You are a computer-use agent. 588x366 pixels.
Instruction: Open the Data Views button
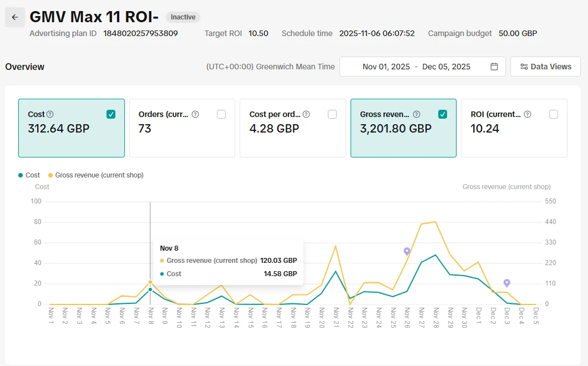point(545,67)
